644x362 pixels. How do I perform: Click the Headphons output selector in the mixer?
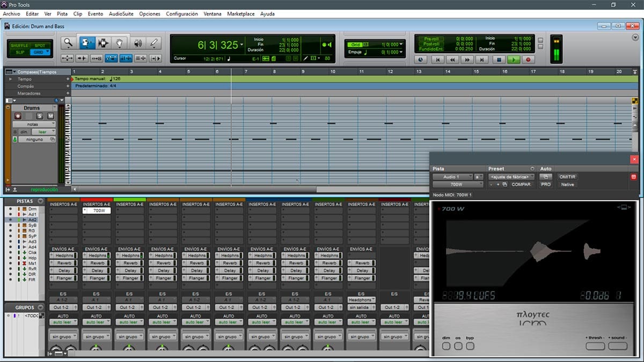(x=361, y=300)
